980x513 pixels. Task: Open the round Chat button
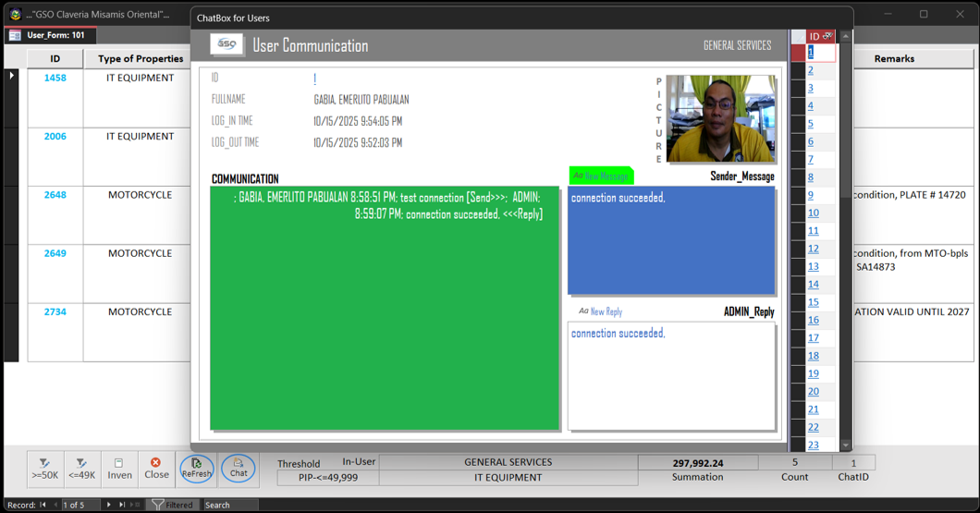(239, 468)
